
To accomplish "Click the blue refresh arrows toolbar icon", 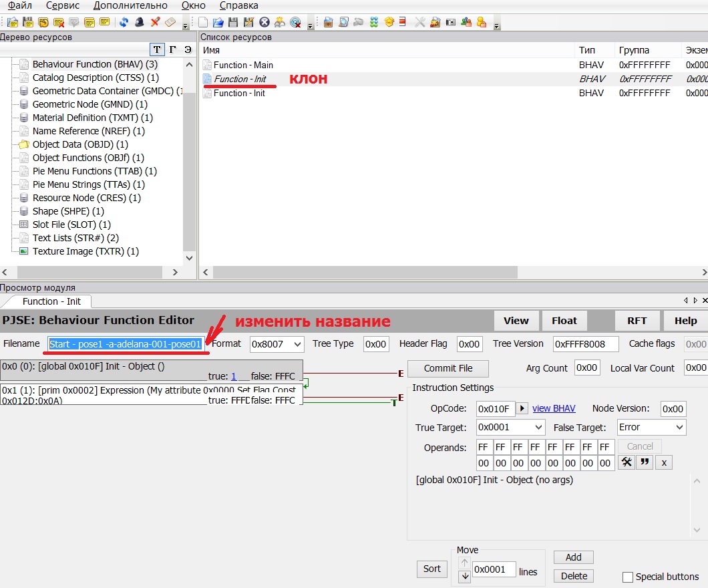I will (124, 22).
